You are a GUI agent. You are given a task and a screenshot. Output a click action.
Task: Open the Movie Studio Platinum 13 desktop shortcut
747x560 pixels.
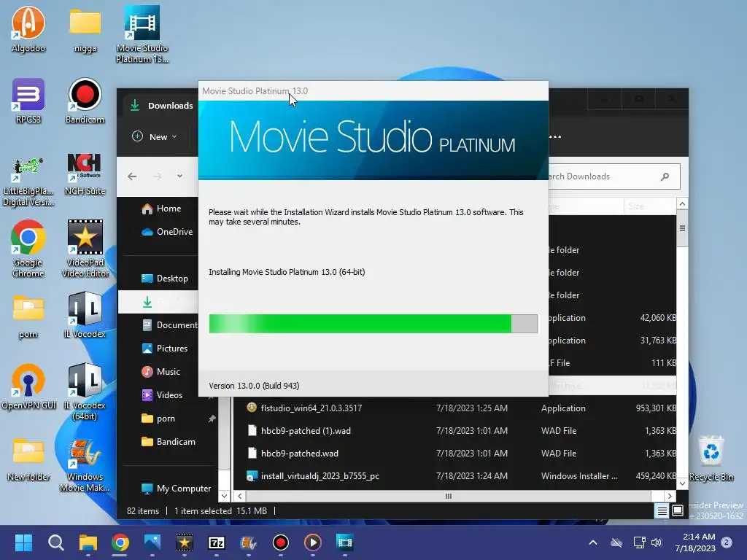[x=142, y=34]
